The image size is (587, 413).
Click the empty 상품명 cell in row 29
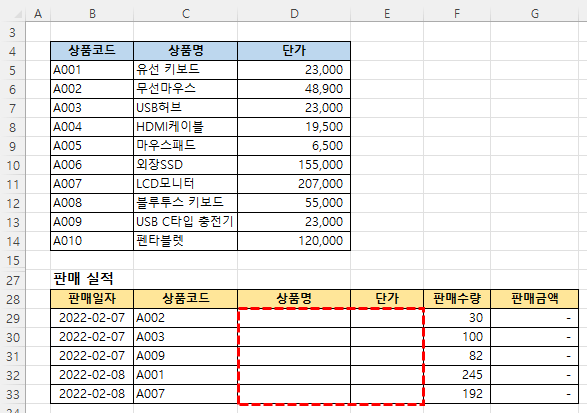pyautogui.click(x=294, y=318)
